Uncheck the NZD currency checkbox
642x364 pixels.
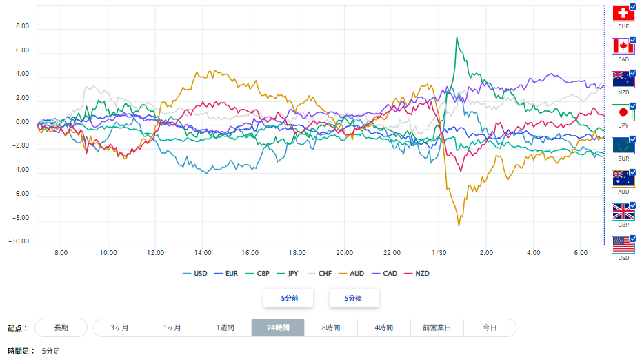point(632,73)
